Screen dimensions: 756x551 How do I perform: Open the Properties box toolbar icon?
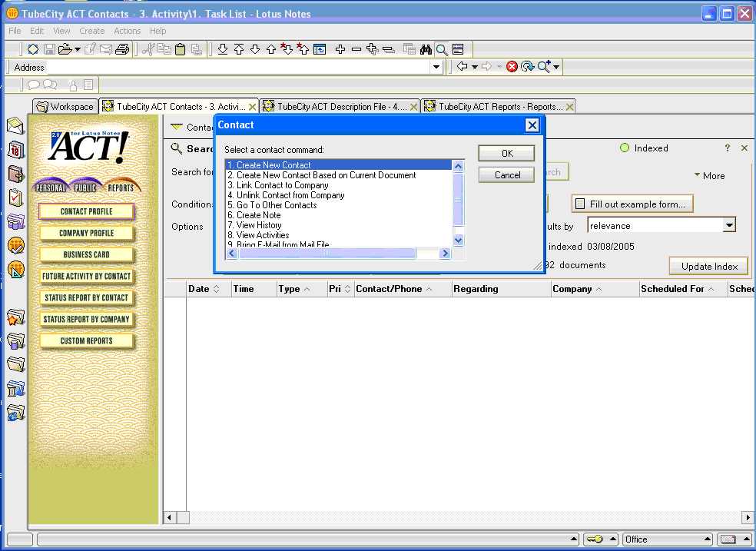pos(33,49)
